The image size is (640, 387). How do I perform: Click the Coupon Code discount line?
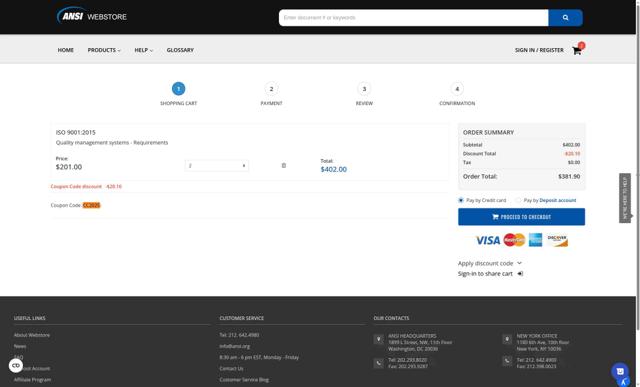point(86,186)
